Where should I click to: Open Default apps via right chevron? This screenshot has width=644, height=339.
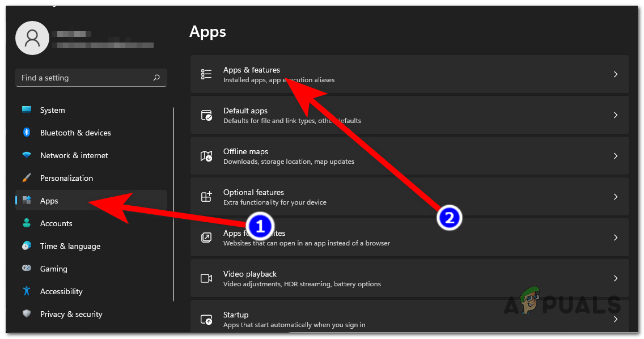pyautogui.click(x=615, y=115)
